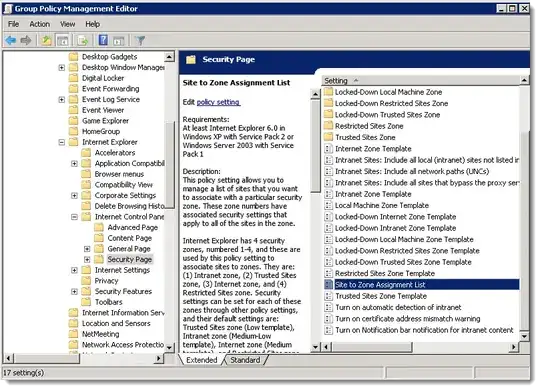Expand the Corporate Settings node
Image resolution: width=540 pixels, height=390 pixels.
click(x=74, y=196)
